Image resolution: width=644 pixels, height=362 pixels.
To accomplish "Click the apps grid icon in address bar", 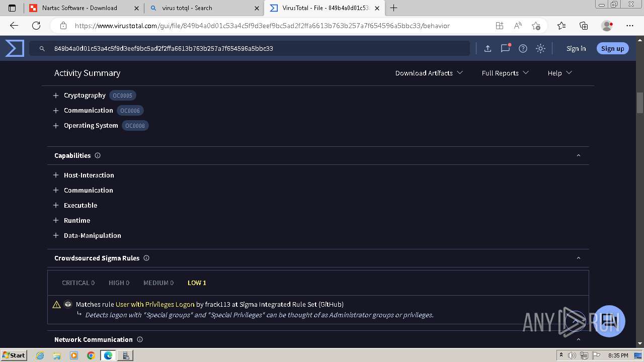I will coord(499,26).
